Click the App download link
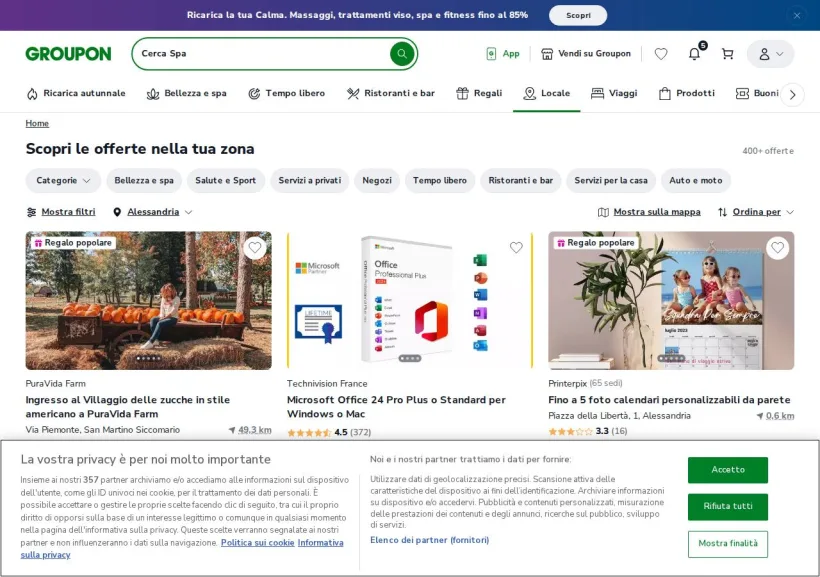Screen dimensions: 820x577 (x=503, y=53)
